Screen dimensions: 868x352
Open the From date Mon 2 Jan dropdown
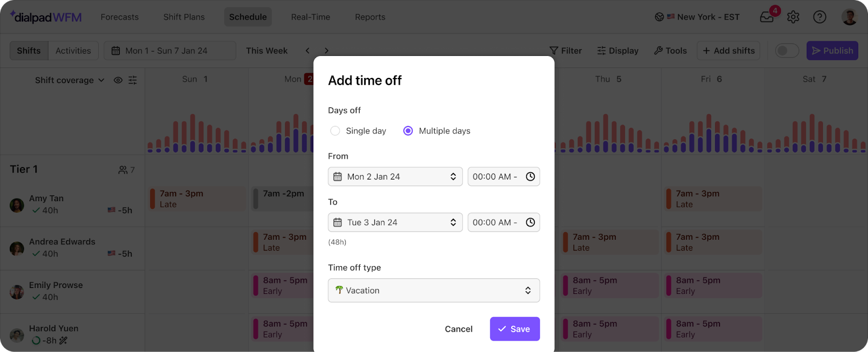coord(395,176)
